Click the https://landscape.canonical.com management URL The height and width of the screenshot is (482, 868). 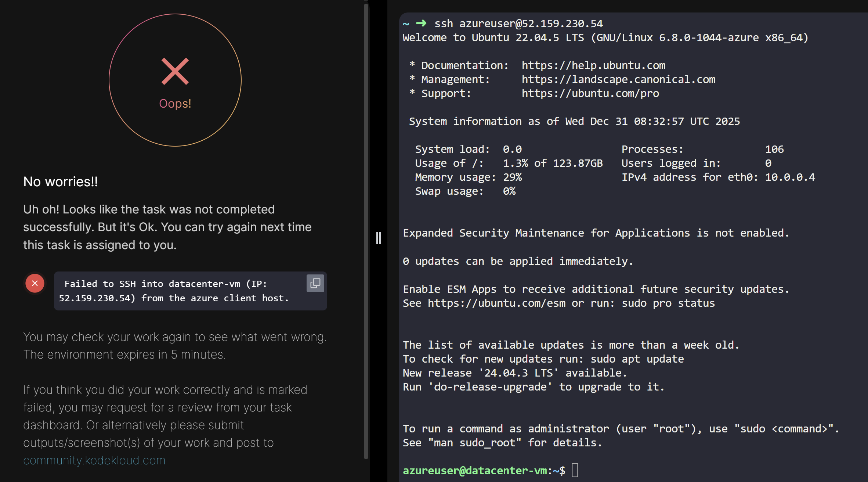(x=618, y=79)
